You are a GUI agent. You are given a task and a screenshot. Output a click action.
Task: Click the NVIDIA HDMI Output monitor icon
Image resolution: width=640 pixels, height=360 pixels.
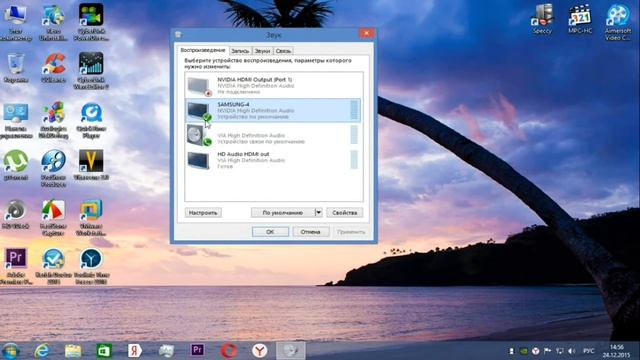pyautogui.click(x=199, y=86)
